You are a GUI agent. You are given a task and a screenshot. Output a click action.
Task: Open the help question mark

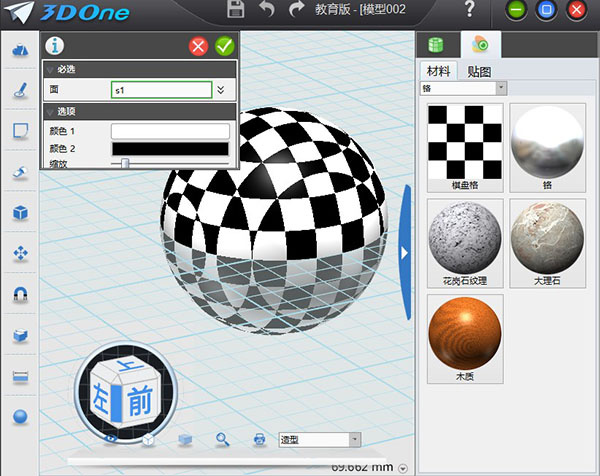pos(469,10)
